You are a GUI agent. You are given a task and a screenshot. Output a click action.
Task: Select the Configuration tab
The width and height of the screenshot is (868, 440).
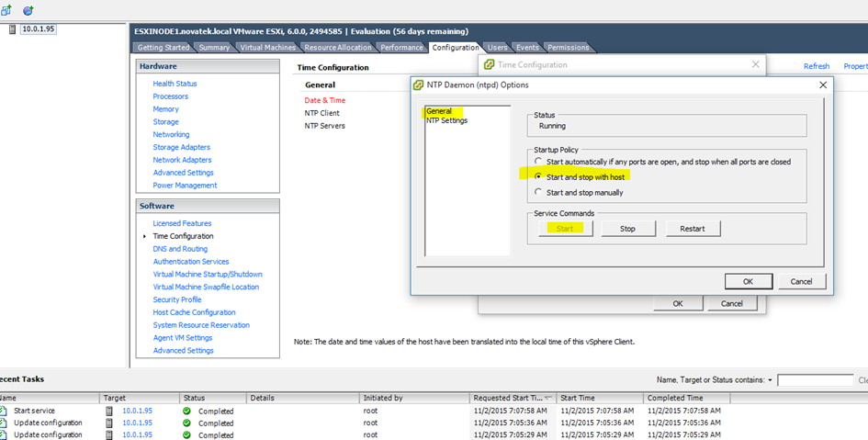point(455,48)
